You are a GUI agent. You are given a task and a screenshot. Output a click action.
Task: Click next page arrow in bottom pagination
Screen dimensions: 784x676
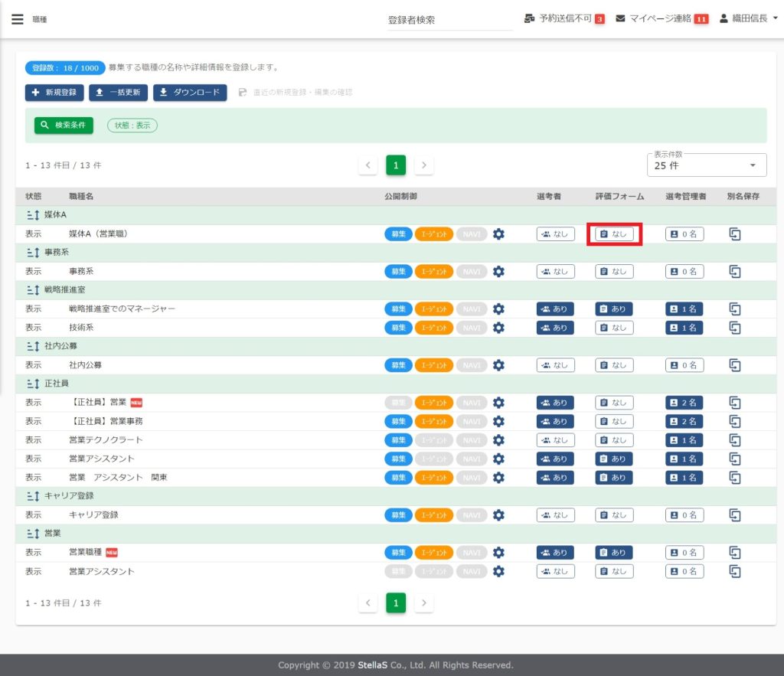click(x=424, y=603)
